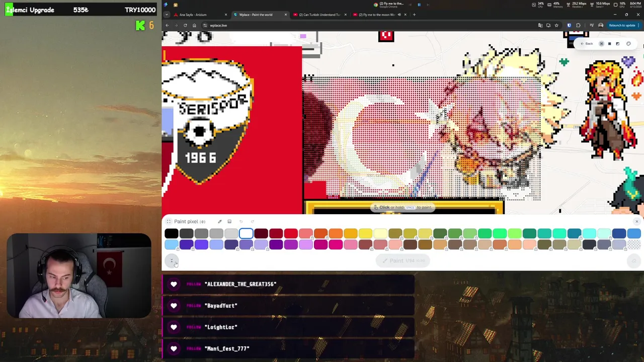Open the tab search dropdown arrow

166,15
